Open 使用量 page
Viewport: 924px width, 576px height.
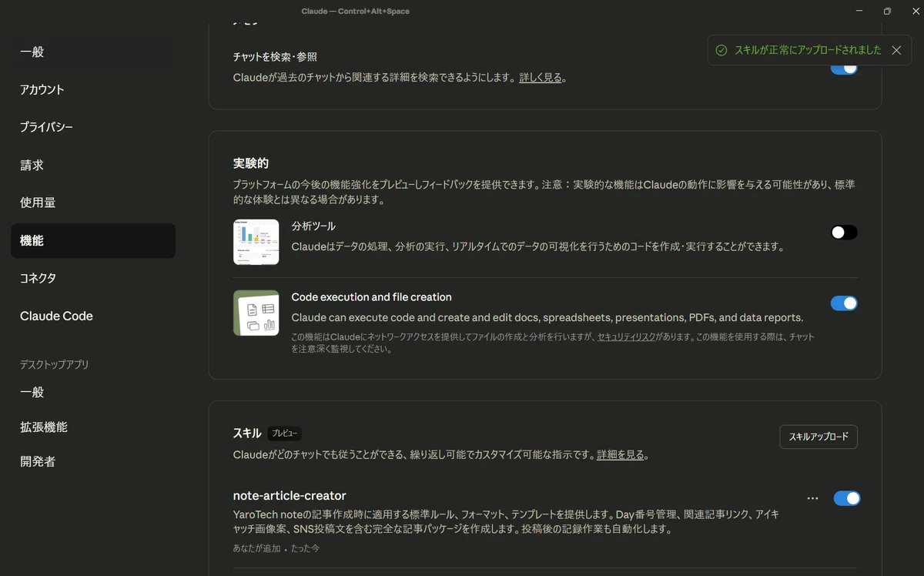pos(93,203)
